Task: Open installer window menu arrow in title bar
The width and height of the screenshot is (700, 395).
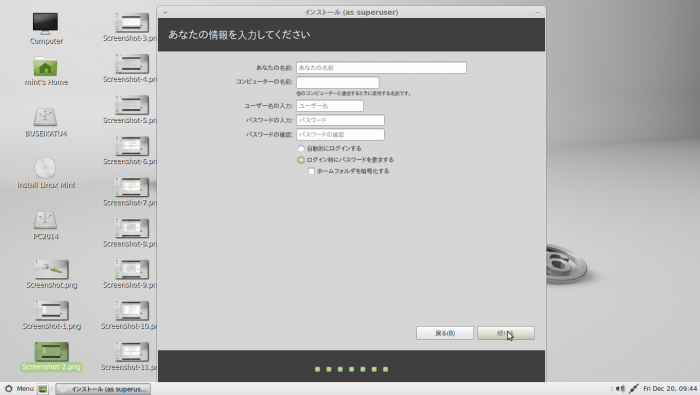Action: (x=165, y=12)
